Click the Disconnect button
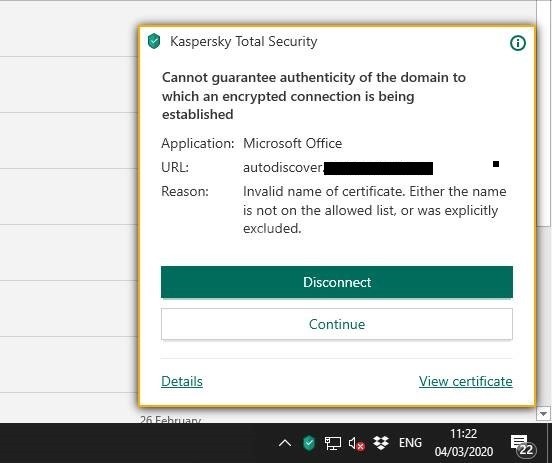 tap(337, 282)
